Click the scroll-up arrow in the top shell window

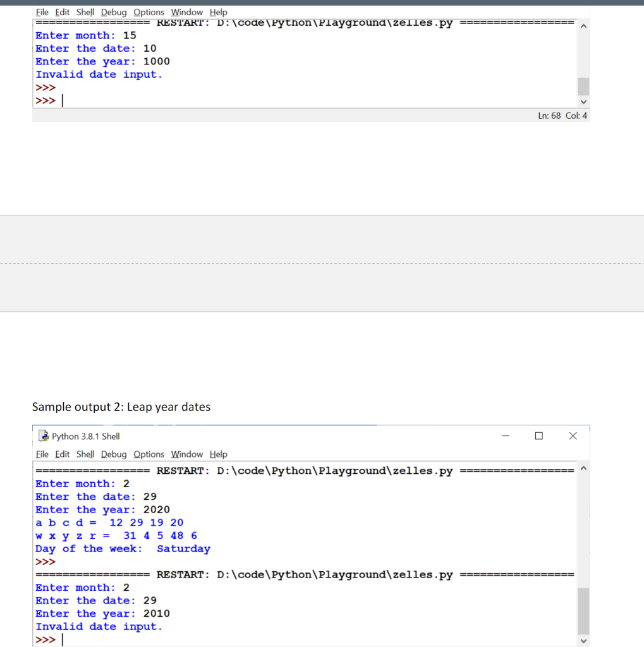(583, 25)
